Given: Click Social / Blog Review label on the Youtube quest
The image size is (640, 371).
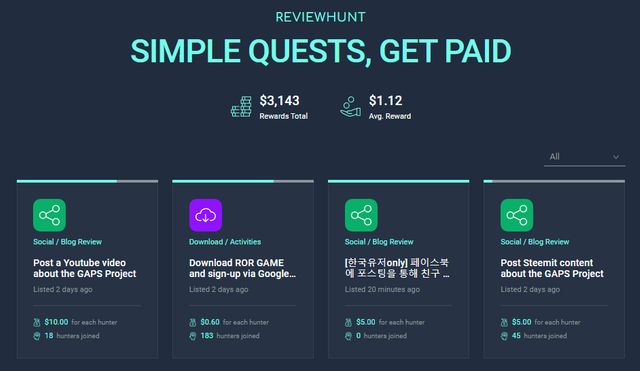Looking at the screenshot, I should [67, 242].
